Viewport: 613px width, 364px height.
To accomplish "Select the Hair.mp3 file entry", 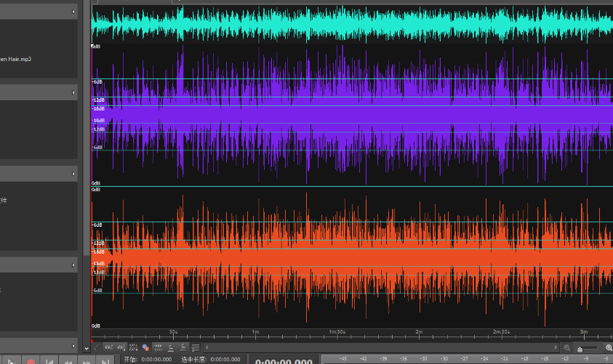I will click(x=16, y=59).
